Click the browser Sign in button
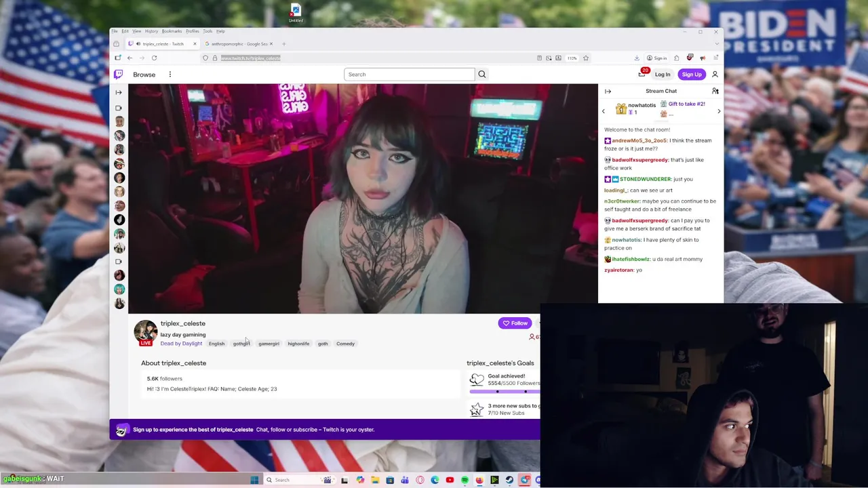 point(656,58)
